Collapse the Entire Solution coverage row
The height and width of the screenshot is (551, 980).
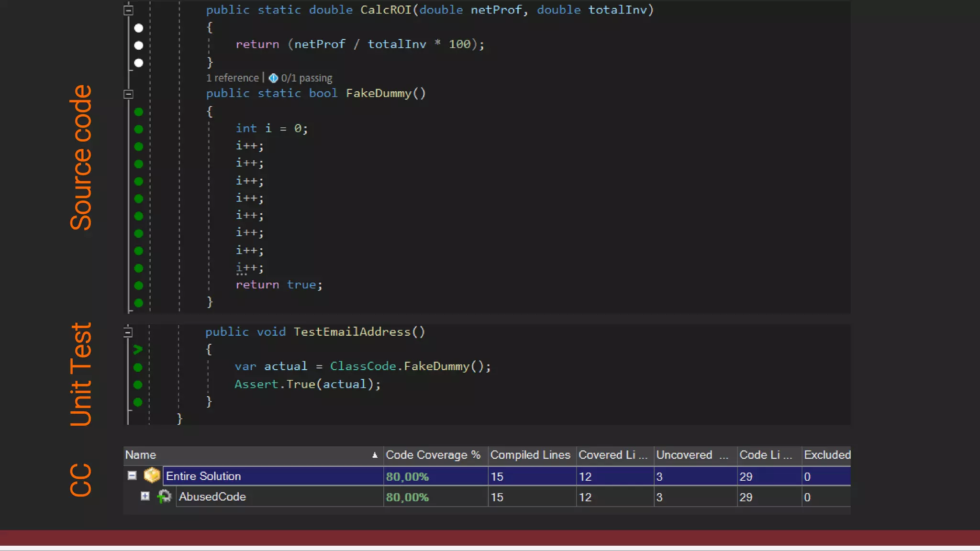point(132,475)
